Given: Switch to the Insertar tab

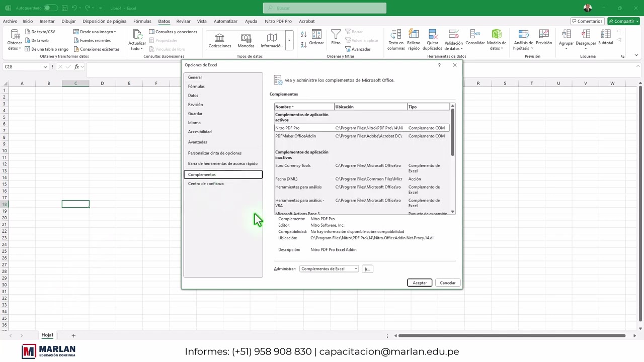Looking at the screenshot, I should point(47,21).
